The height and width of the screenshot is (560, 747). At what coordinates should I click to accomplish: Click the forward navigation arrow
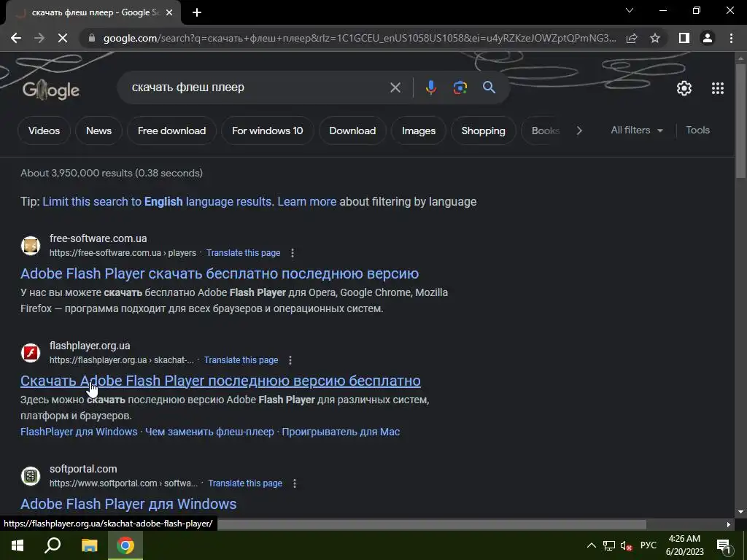pos(39,38)
